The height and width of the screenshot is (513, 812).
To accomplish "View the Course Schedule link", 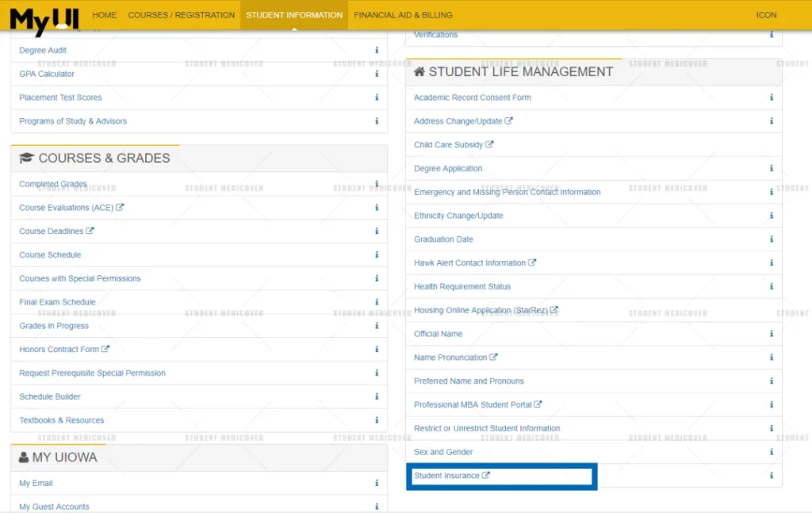I will pyautogui.click(x=50, y=255).
